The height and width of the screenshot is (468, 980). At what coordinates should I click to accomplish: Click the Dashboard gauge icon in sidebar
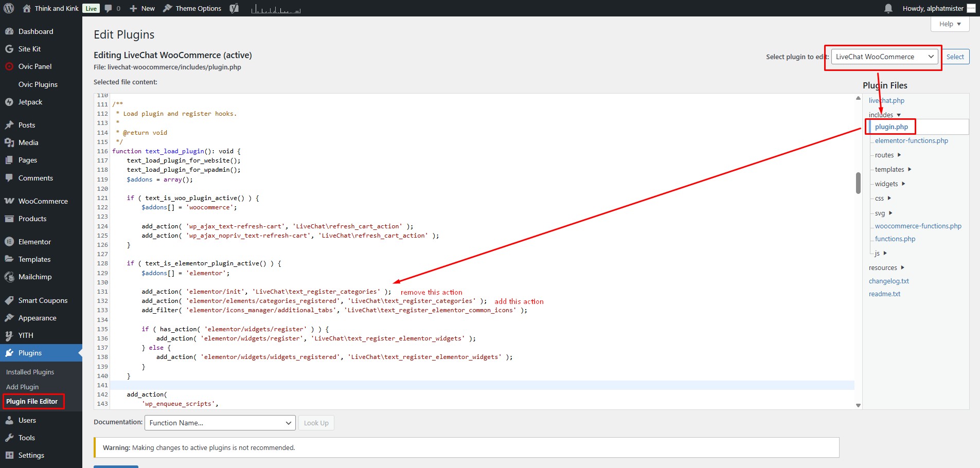[x=9, y=31]
